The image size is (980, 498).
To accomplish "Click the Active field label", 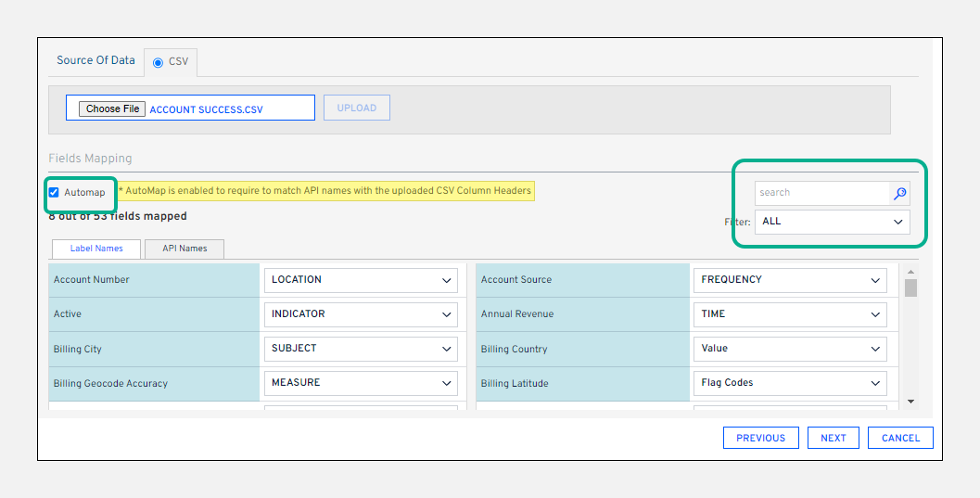I will click(68, 314).
